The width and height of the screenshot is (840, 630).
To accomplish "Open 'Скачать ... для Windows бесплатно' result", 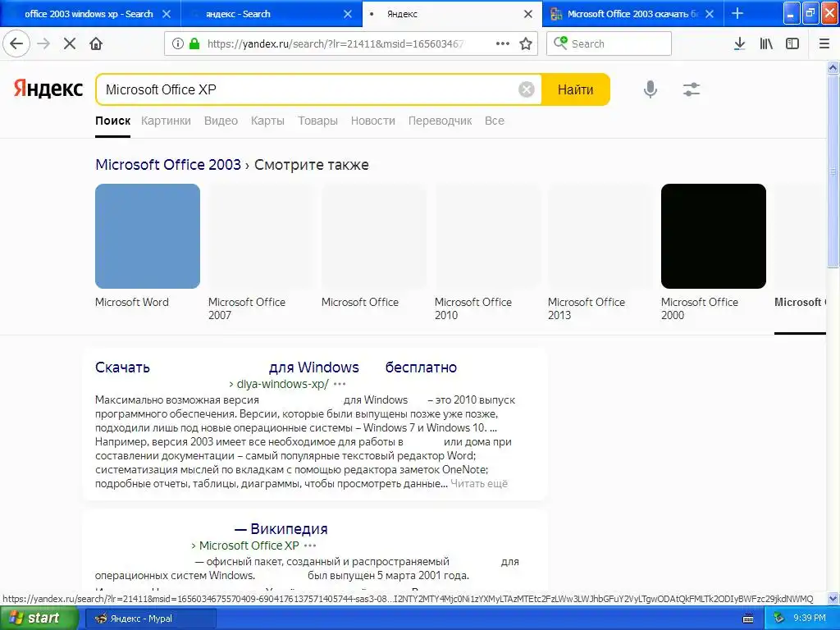I will click(276, 367).
